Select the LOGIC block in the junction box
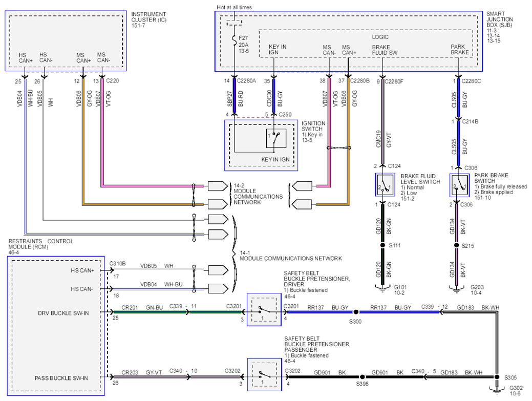Screen dimensions: 532x401 [x=366, y=44]
